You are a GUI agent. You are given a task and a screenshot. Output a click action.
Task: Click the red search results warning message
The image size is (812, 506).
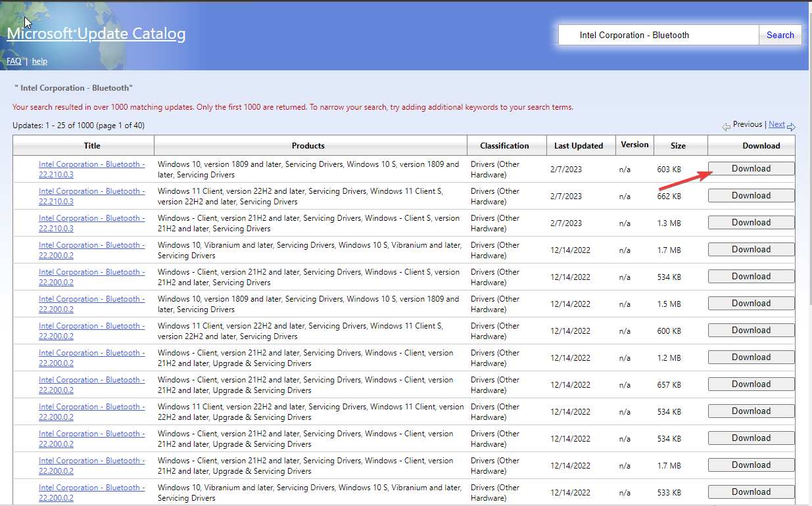293,107
